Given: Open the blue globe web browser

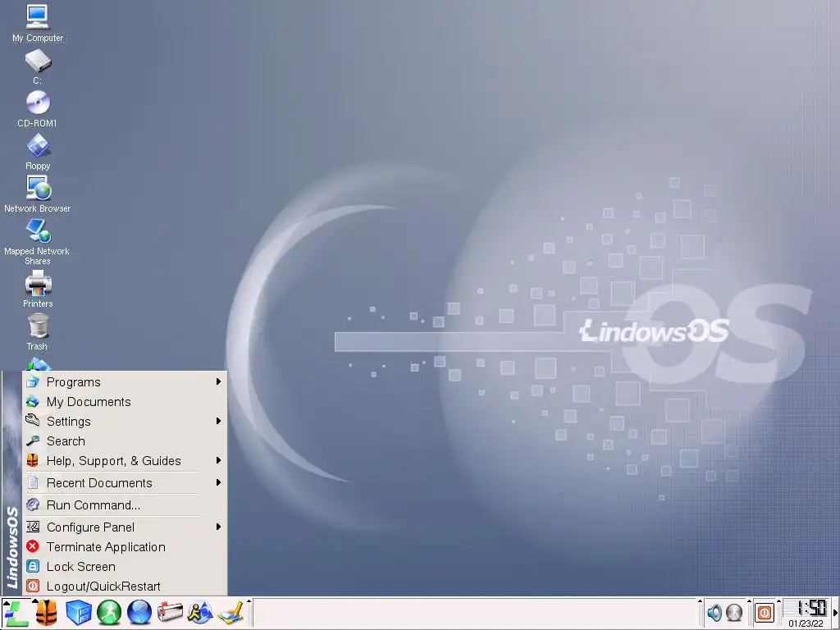Looking at the screenshot, I should (139, 613).
